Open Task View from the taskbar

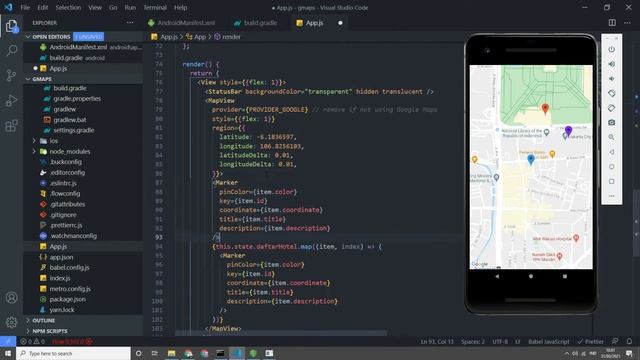pyautogui.click(x=155, y=353)
